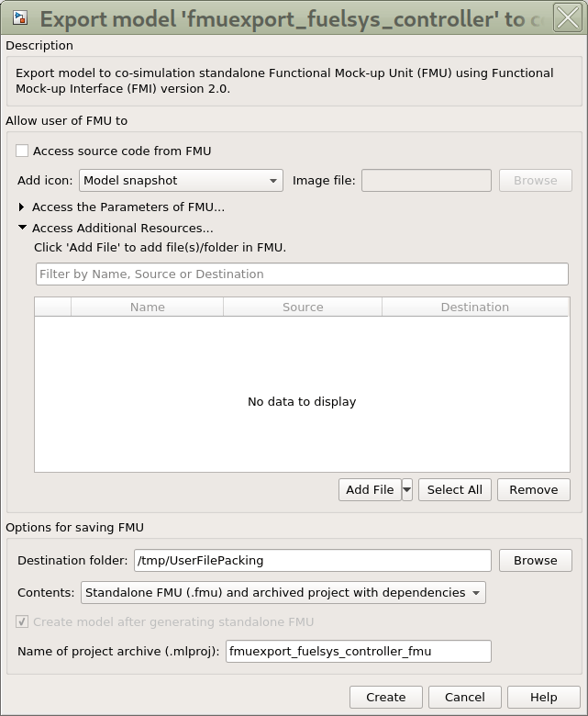This screenshot has height=716, width=588.
Task: Open the Contents type dropdown
Action: tap(283, 593)
